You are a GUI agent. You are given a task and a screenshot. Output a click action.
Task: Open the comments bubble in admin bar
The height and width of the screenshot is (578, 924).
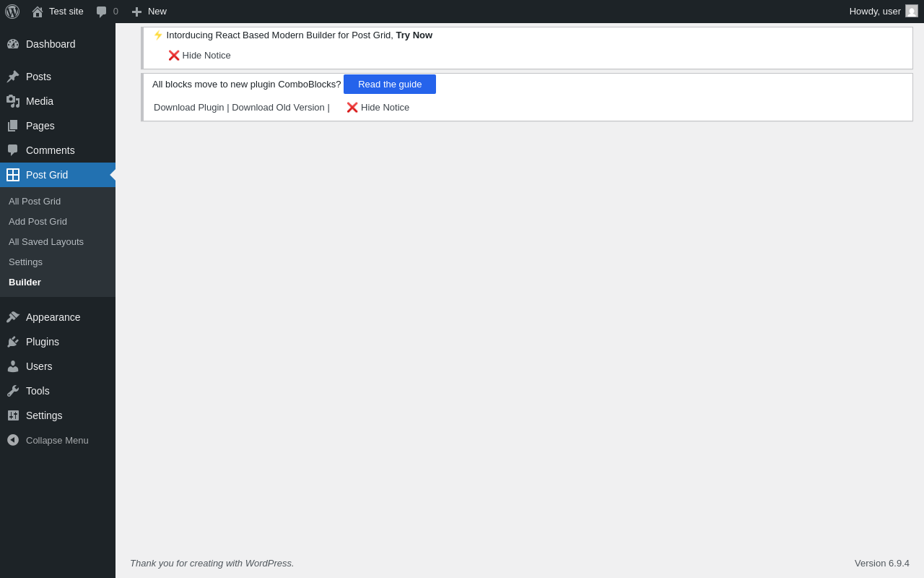[x=102, y=12]
